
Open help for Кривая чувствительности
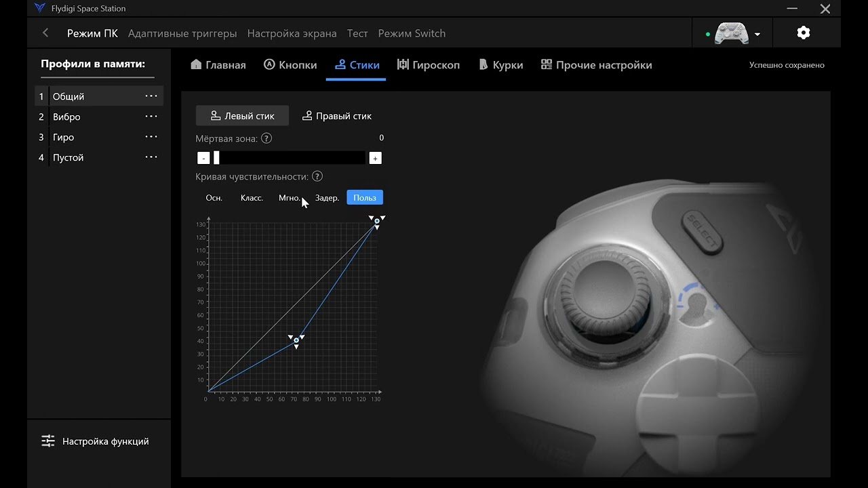[x=317, y=176]
